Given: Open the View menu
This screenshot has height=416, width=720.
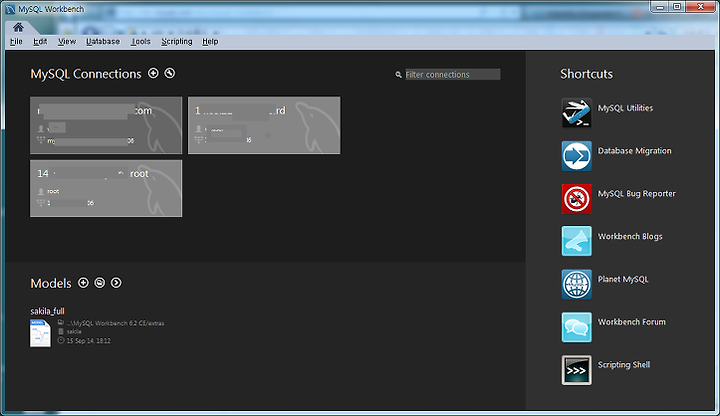Looking at the screenshot, I should (x=67, y=41).
